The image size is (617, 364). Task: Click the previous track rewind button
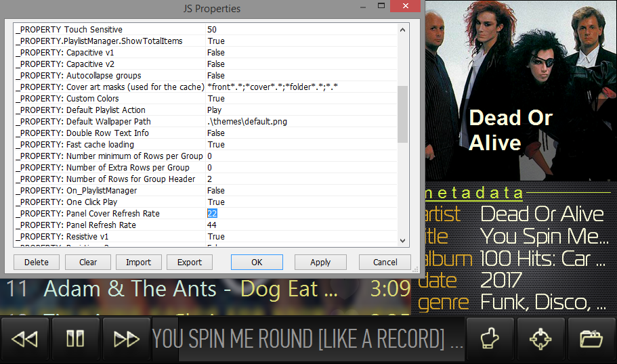(25, 339)
